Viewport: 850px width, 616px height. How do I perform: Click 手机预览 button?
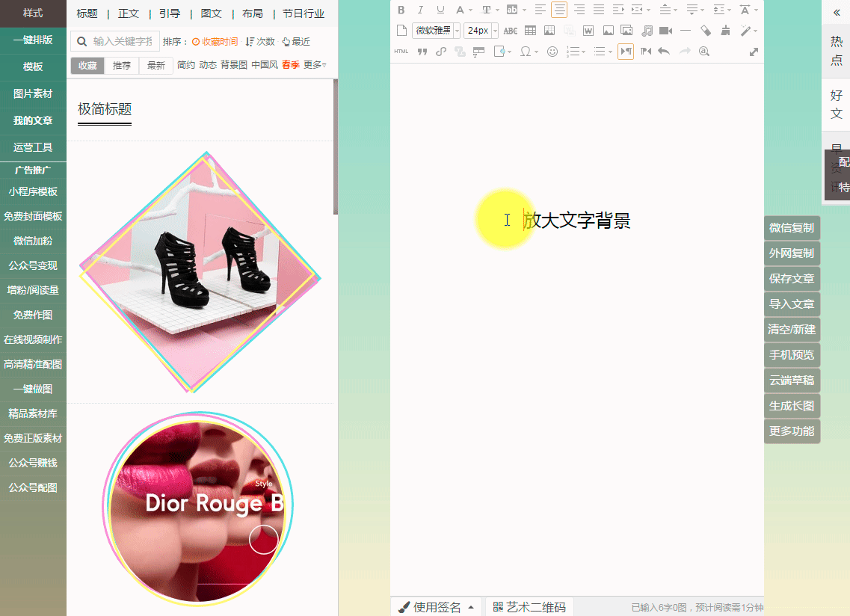click(792, 354)
